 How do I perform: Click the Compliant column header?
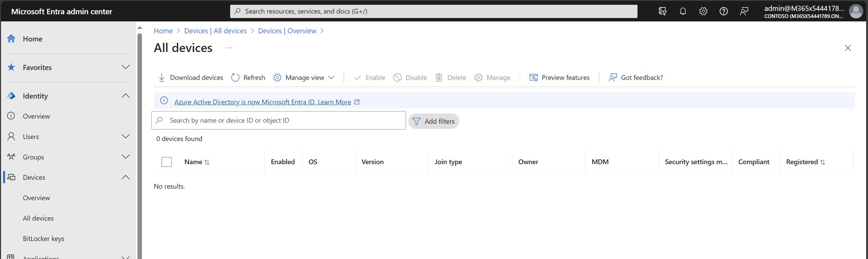754,162
